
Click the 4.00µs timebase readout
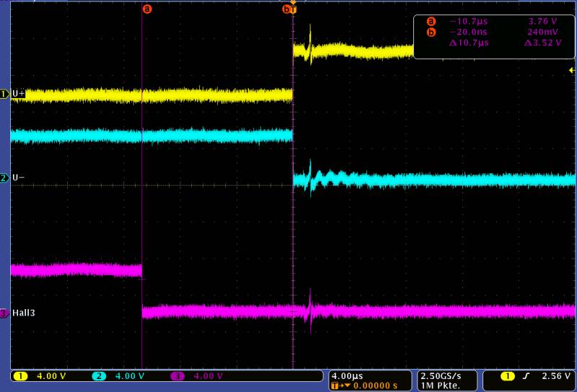347,376
